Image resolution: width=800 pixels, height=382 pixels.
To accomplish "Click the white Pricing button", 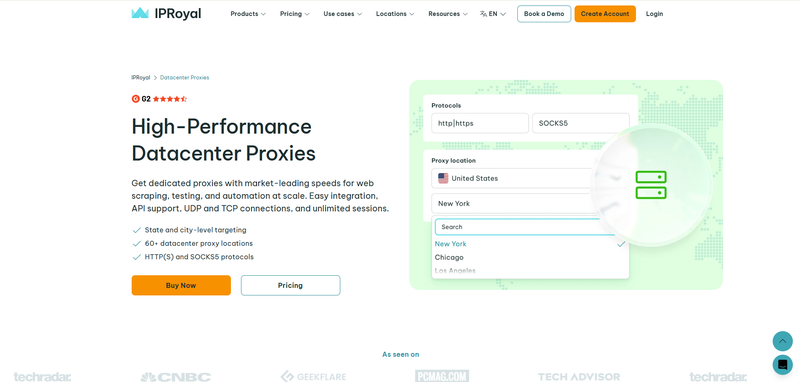I will [x=290, y=285].
